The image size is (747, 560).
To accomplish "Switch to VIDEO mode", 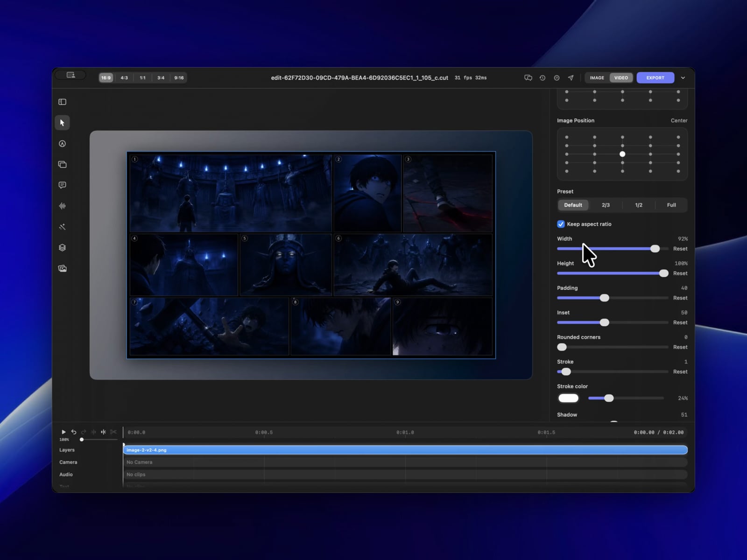I will click(x=621, y=78).
